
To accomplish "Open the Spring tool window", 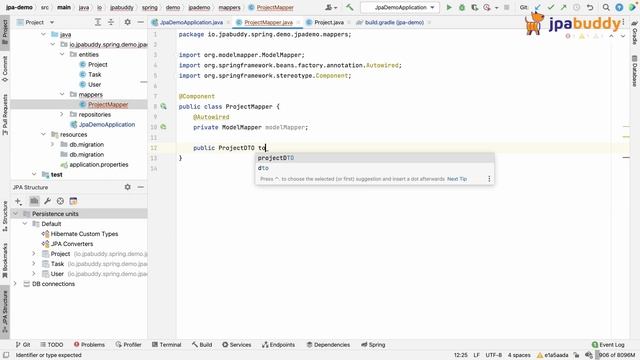I will (373, 345).
